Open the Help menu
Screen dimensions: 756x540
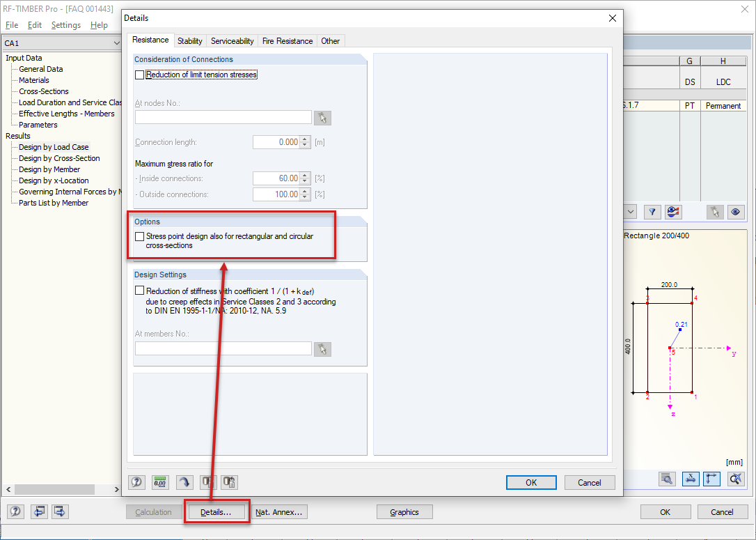click(99, 25)
